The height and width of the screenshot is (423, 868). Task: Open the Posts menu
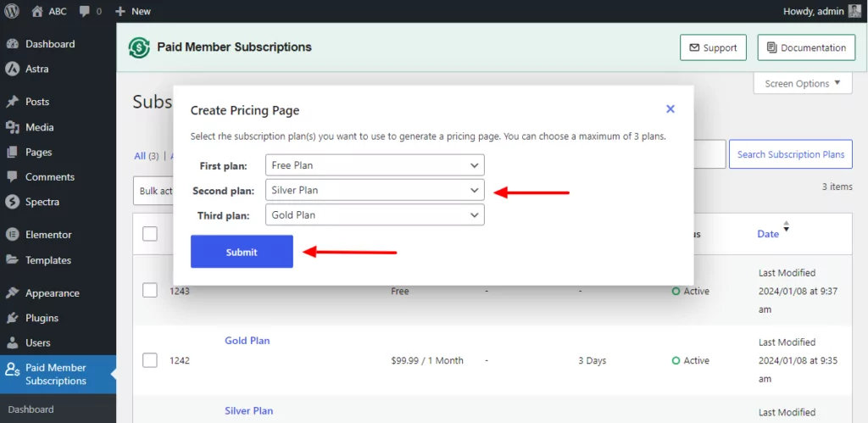pos(37,102)
